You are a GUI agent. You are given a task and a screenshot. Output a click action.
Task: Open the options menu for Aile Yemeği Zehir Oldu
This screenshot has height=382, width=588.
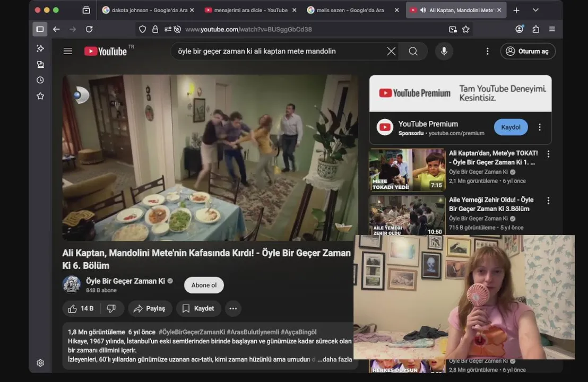click(x=548, y=201)
